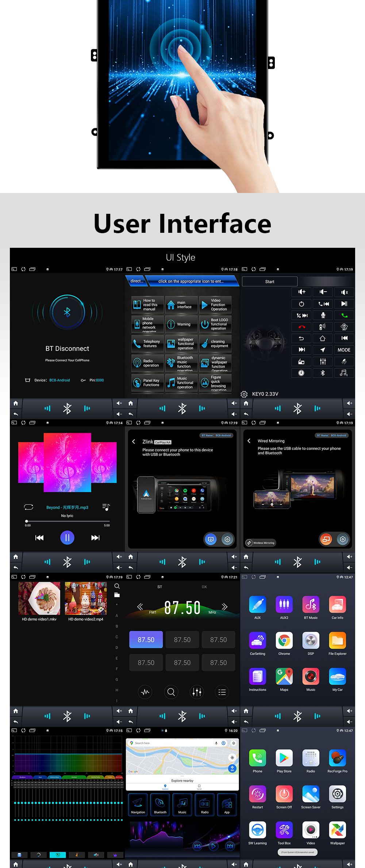Tune radio to next frequency arrow
The height and width of the screenshot is (868, 365).
[x=224, y=607]
